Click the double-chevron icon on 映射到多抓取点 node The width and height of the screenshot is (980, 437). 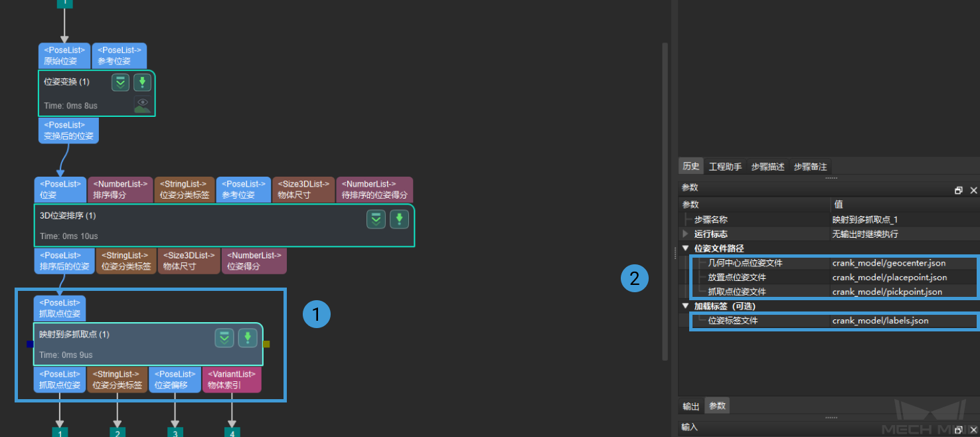pyautogui.click(x=224, y=338)
